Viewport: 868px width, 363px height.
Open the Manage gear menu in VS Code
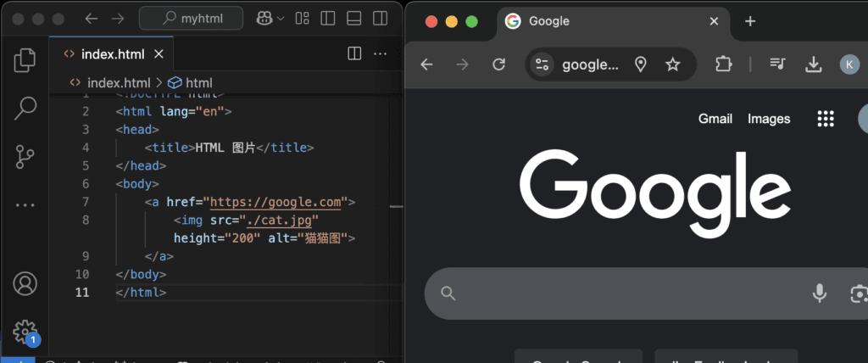[25, 332]
